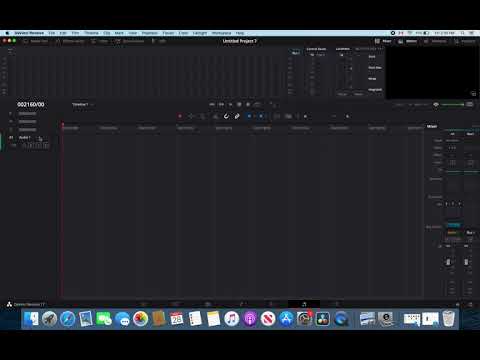480x360 pixels.
Task: Click the first blue flag icon
Action: click(x=249, y=116)
